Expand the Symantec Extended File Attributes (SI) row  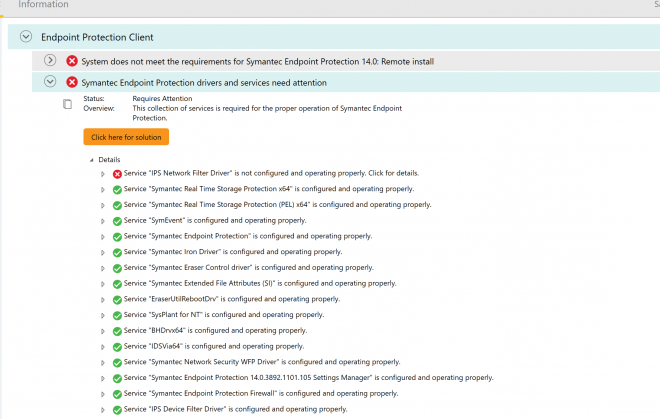pyautogui.click(x=102, y=284)
